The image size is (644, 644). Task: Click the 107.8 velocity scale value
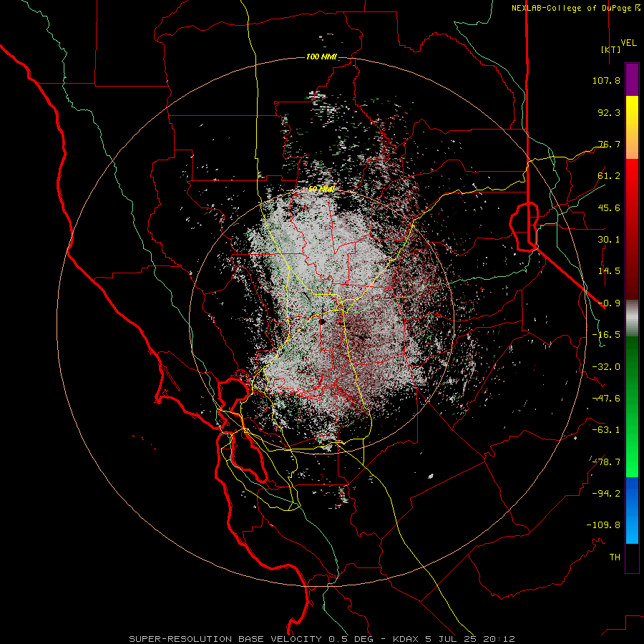click(x=606, y=80)
